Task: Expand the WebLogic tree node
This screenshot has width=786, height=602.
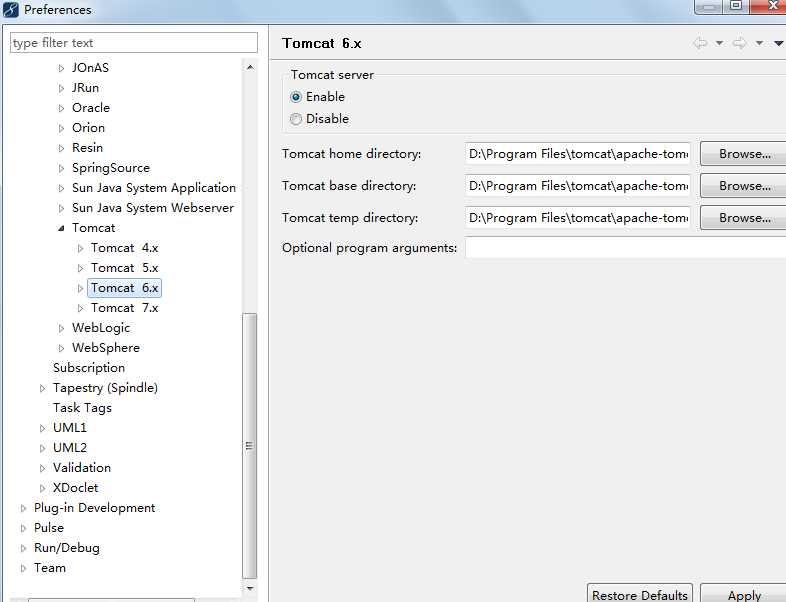Action: [61, 328]
